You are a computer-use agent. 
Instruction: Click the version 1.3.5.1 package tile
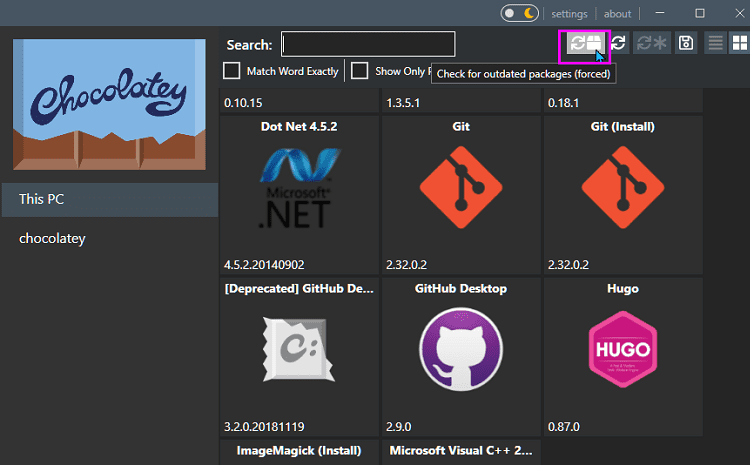(x=461, y=100)
